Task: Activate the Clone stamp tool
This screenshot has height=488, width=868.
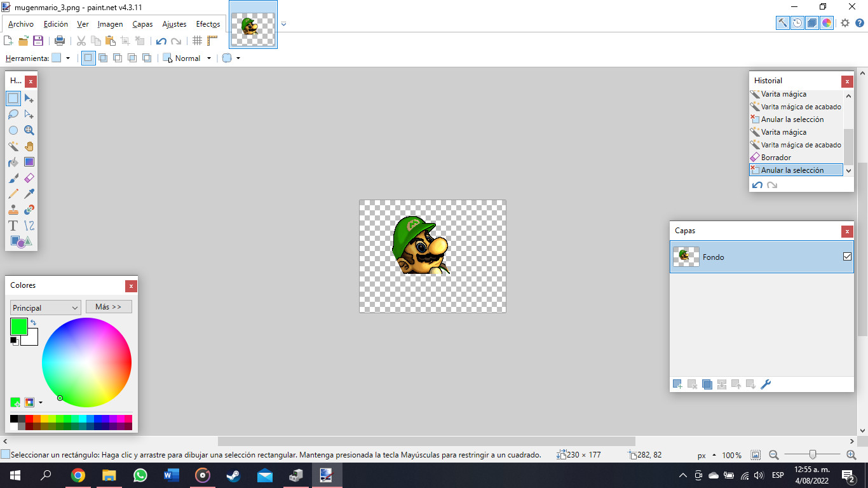Action: point(13,210)
